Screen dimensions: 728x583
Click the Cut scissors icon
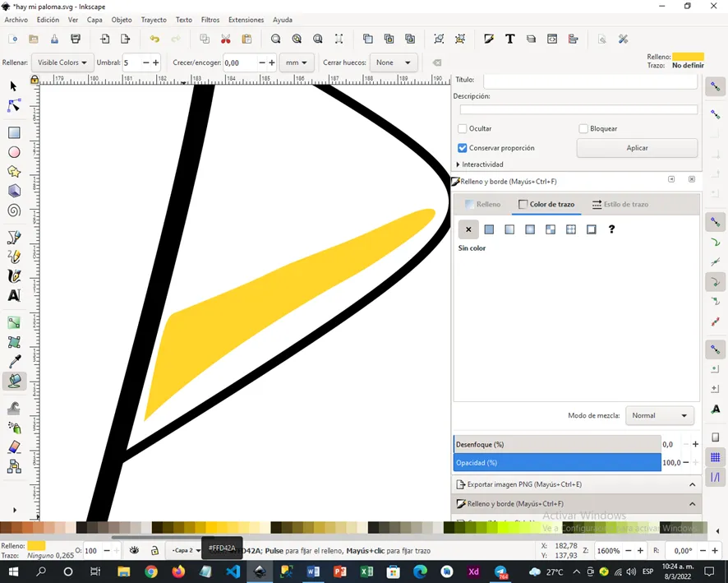226,39
